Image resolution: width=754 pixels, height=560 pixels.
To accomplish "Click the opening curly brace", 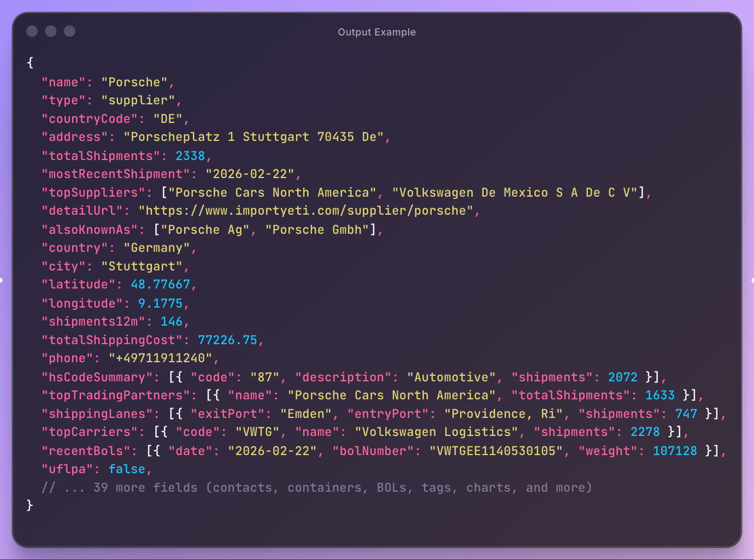I will (30, 63).
